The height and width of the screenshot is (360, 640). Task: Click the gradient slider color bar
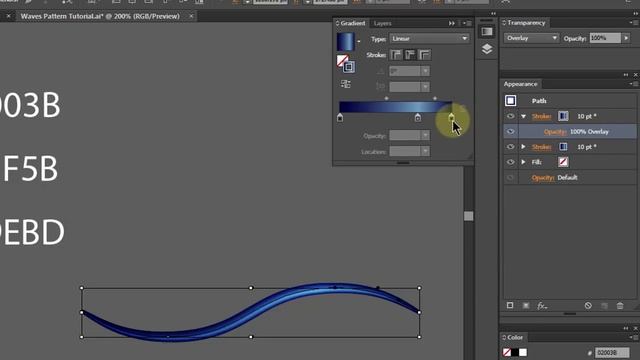pyautogui.click(x=396, y=107)
